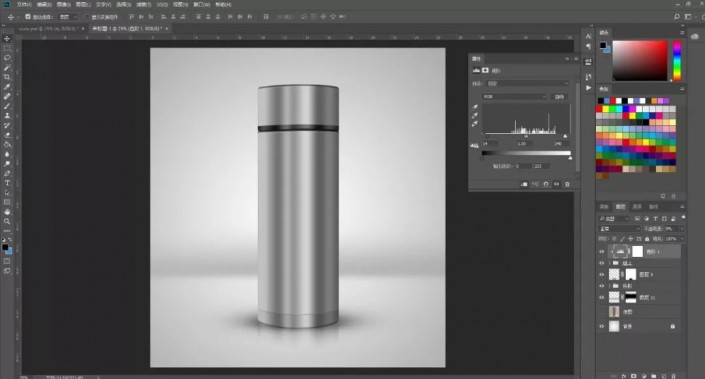Toggle visibility of the second folder group
The width and height of the screenshot is (705, 379).
point(602,286)
